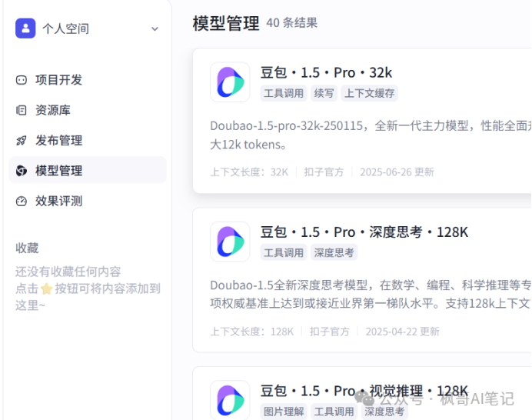Expand the 个人空间 workspace dropdown chevron
The width and height of the screenshot is (532, 420).
pos(155,29)
